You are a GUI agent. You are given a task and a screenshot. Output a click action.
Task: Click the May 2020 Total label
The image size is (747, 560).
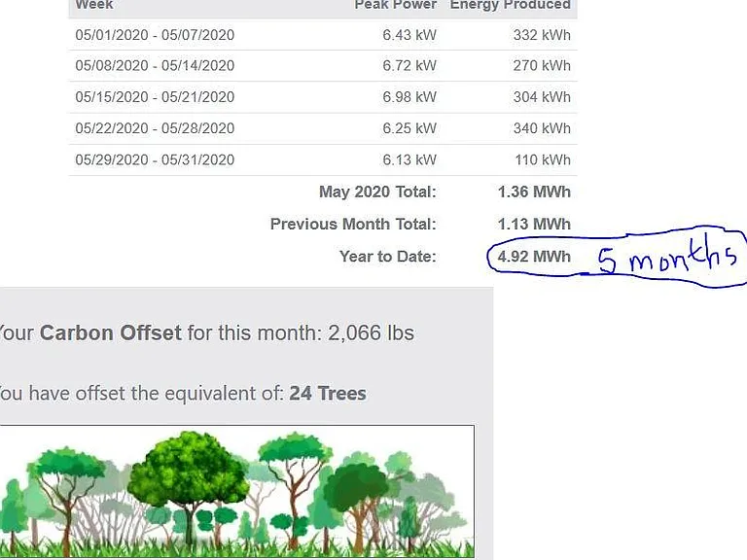(x=377, y=192)
